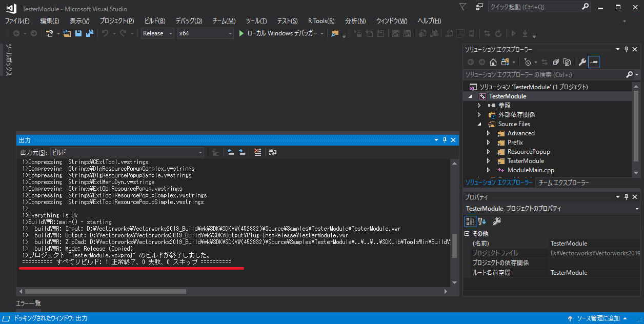Image resolution: width=644 pixels, height=324 pixels.
Task: Click the New Project toolbar icon
Action: coord(49,33)
